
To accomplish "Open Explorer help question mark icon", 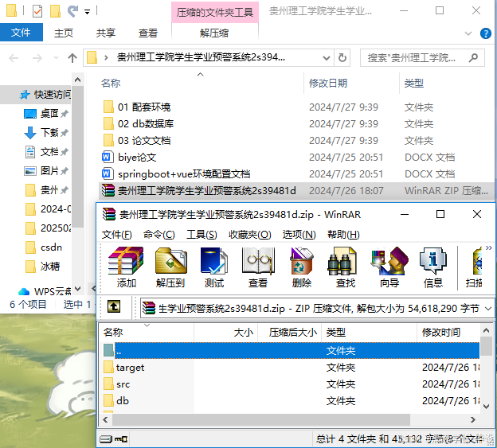I will point(486,33).
